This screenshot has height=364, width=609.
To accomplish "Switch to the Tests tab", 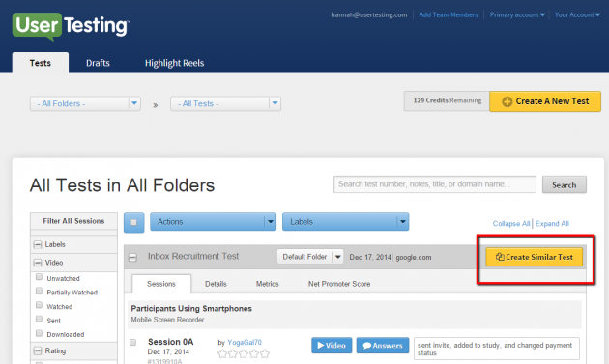I will [41, 63].
